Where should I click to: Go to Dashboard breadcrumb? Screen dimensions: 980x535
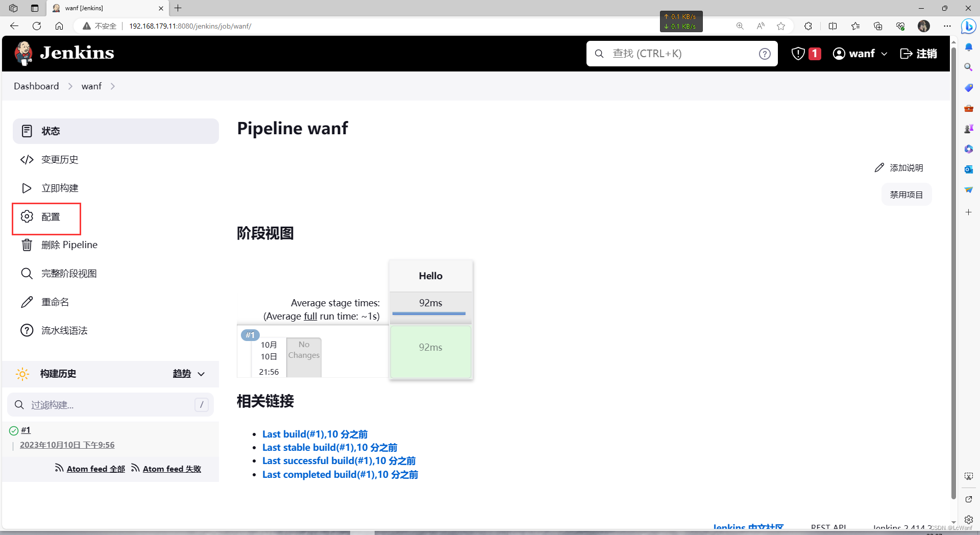[x=36, y=86]
